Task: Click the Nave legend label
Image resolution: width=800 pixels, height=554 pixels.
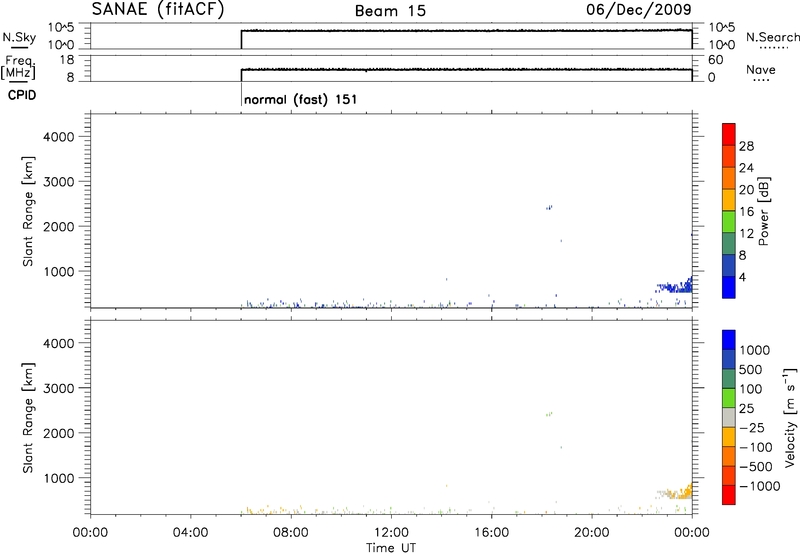Action: 760,69
